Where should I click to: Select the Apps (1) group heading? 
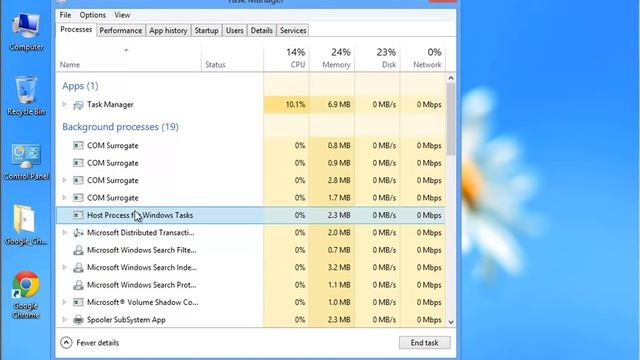(80, 86)
